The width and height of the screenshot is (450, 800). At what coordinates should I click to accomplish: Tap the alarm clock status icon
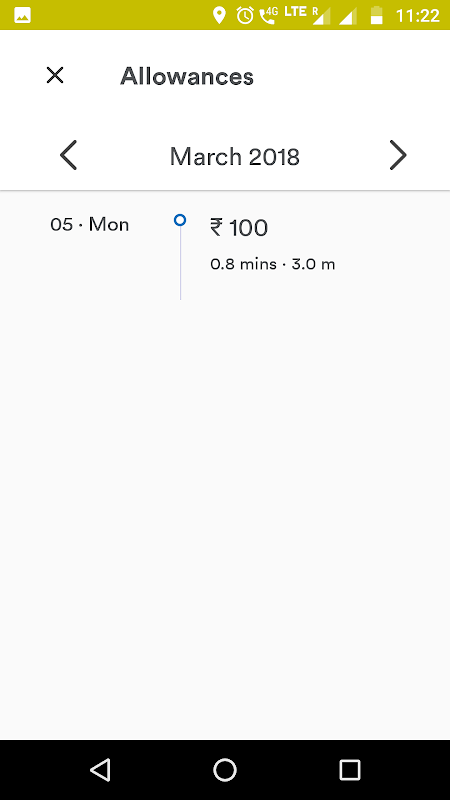245,15
